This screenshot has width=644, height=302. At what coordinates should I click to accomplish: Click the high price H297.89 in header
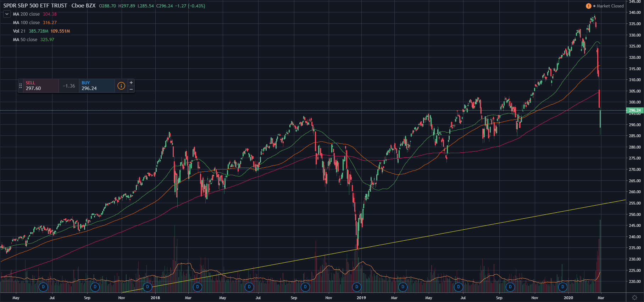click(127, 6)
